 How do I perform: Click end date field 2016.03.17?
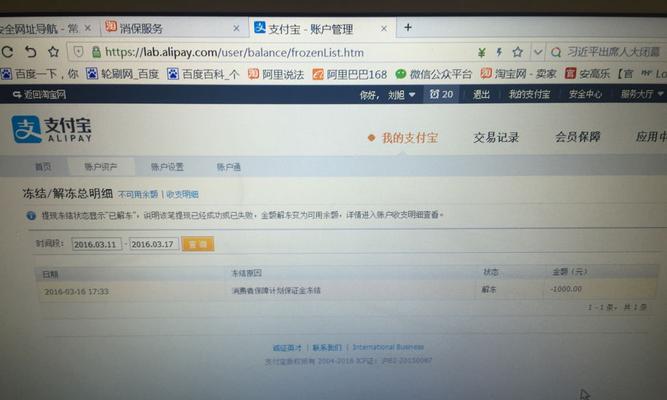154,244
